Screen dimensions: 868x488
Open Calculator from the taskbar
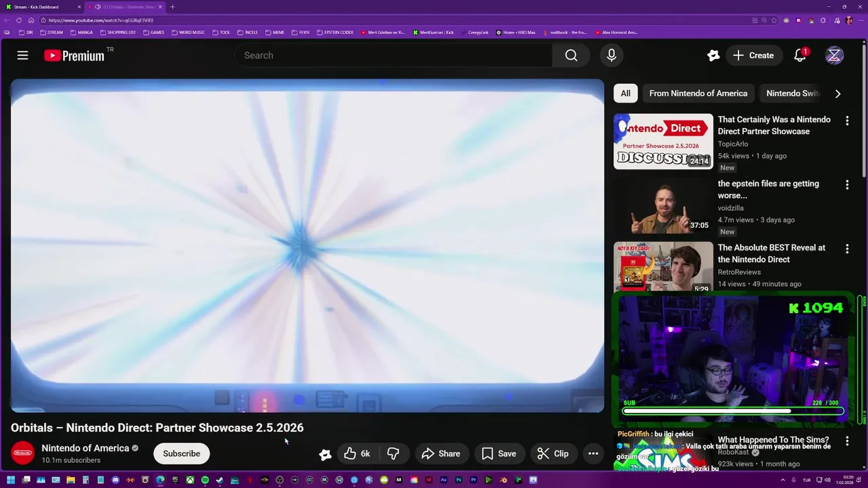pos(85,480)
